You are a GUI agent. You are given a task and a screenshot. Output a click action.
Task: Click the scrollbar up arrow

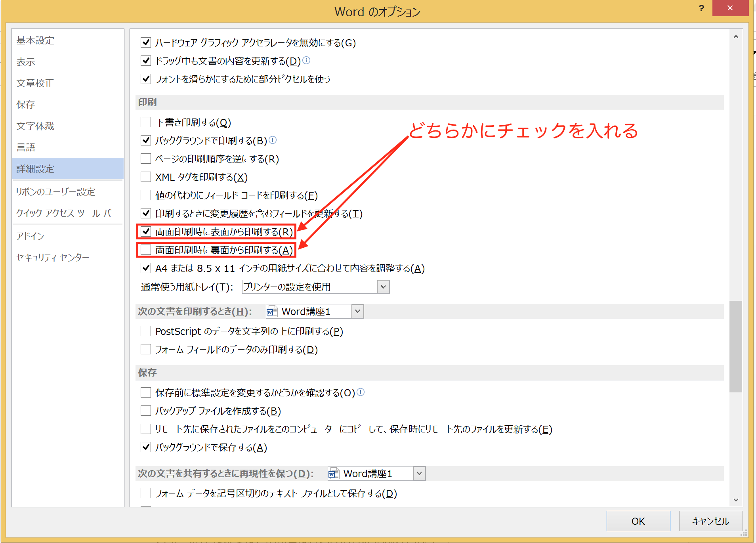tap(736, 36)
